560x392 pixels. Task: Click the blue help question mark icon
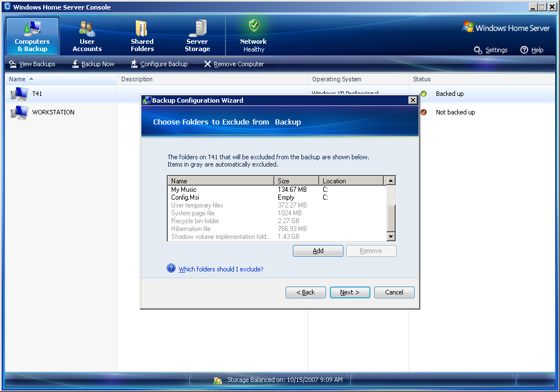point(172,269)
